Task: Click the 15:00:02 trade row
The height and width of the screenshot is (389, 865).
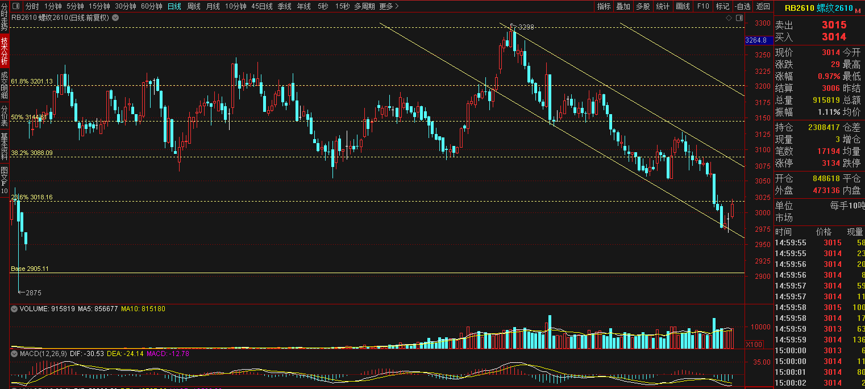Action: 820,383
